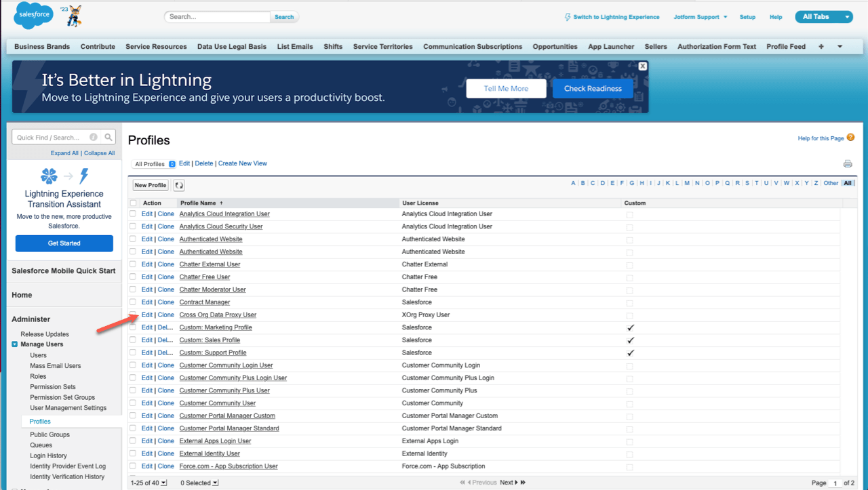Viewport: 868px width, 490px height.
Task: Click the Salesforce cloud logo
Action: click(x=33, y=16)
